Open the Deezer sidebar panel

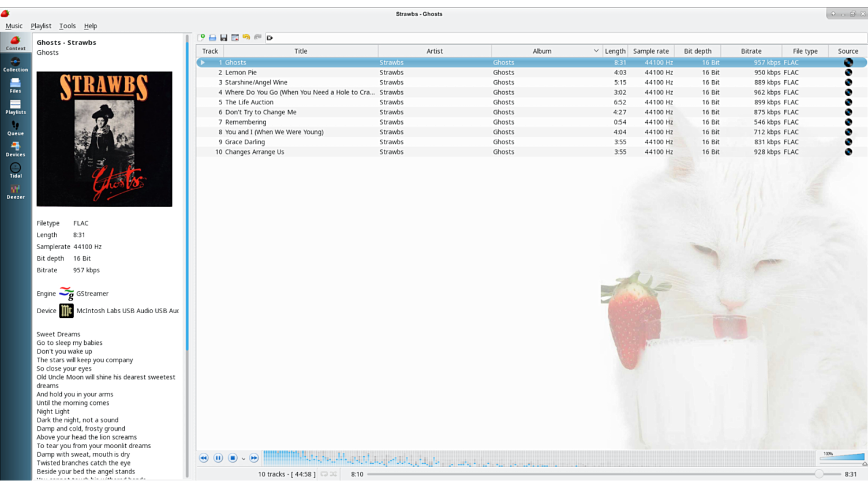16,192
